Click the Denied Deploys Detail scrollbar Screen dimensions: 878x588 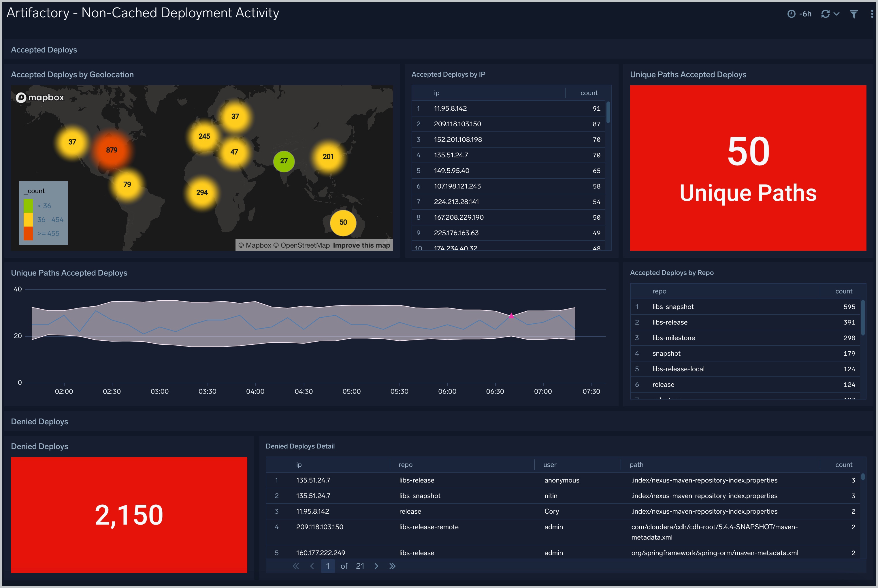[863, 477]
